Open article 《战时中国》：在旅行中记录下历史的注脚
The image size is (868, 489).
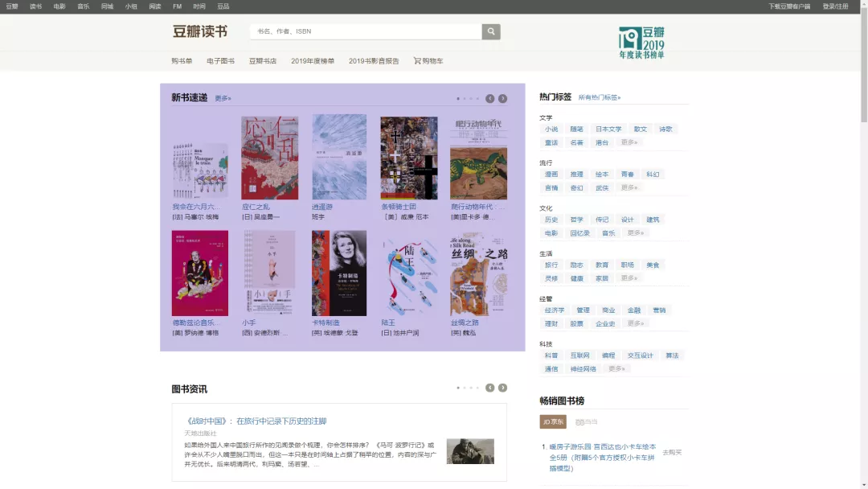point(256,421)
